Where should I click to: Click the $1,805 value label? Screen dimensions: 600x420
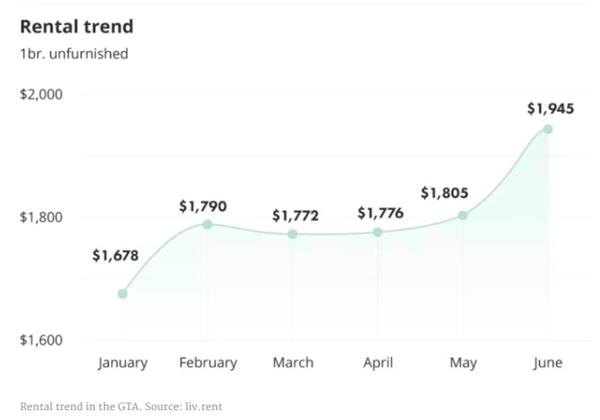tap(445, 192)
